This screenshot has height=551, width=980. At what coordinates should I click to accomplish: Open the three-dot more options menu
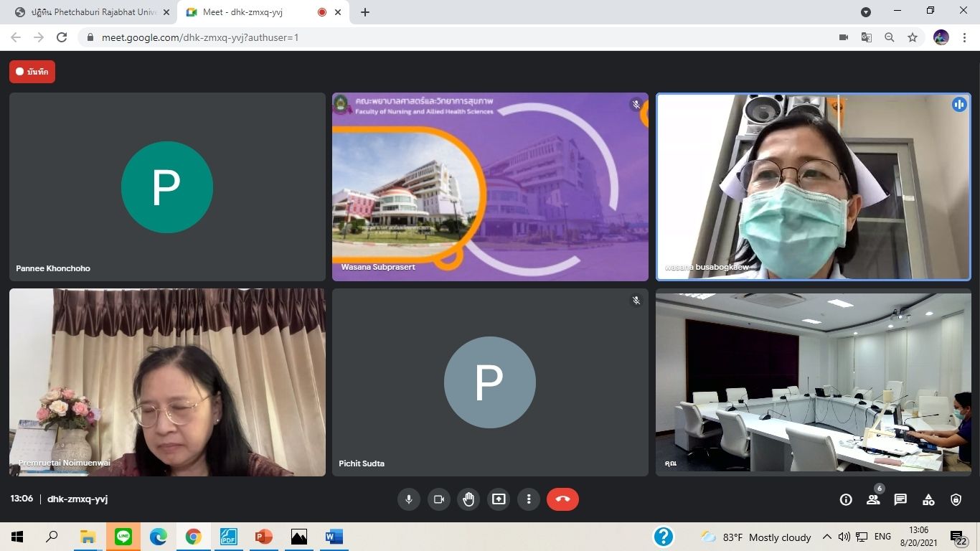[x=529, y=499]
